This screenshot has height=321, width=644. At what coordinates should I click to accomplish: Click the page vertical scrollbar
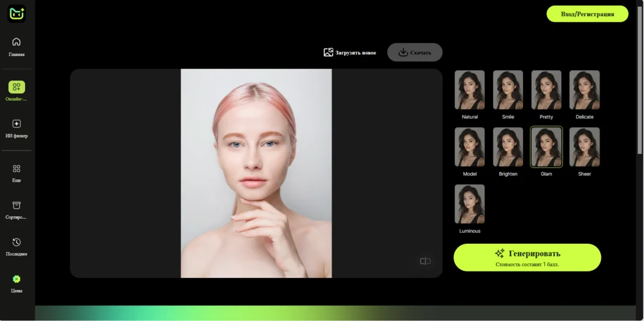pyautogui.click(x=639, y=77)
